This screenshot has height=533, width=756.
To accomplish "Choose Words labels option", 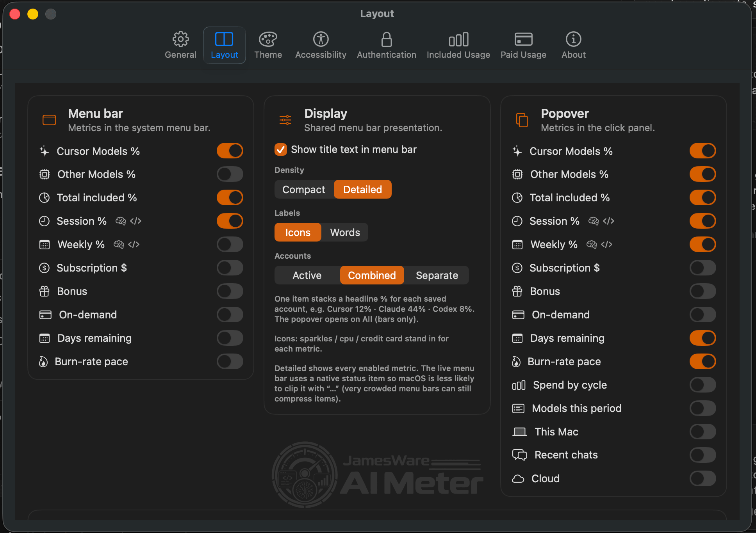I will pyautogui.click(x=345, y=233).
